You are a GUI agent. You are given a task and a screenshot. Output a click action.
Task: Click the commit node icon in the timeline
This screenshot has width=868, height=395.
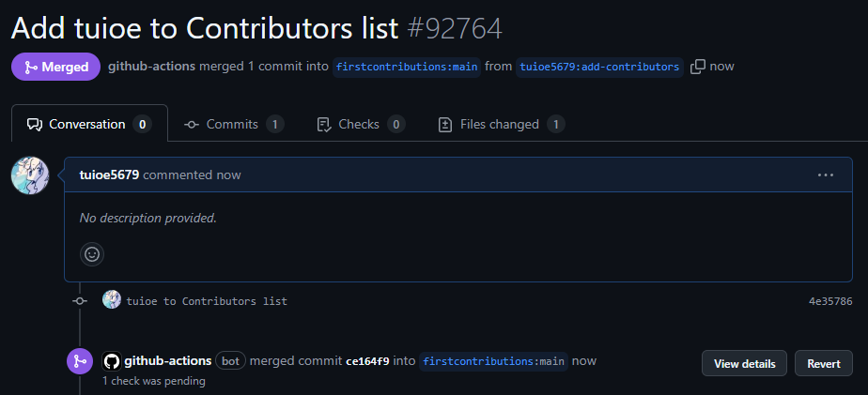80,300
